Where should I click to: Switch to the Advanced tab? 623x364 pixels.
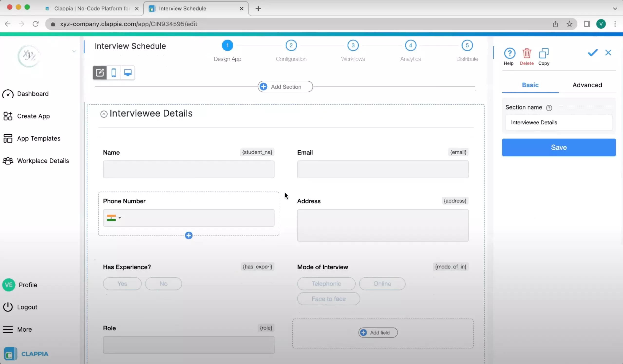point(587,85)
